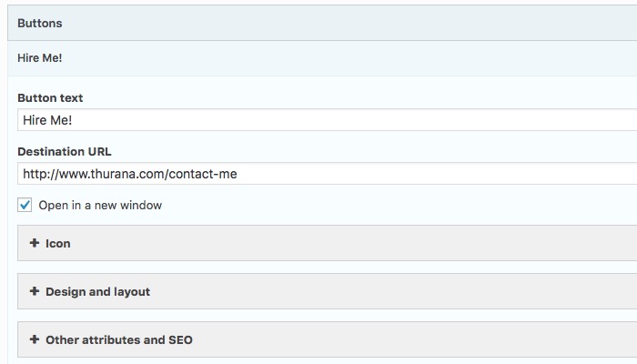Expand the Other attributes and SEO section
Image resolution: width=637 pixels, height=364 pixels.
(328, 339)
